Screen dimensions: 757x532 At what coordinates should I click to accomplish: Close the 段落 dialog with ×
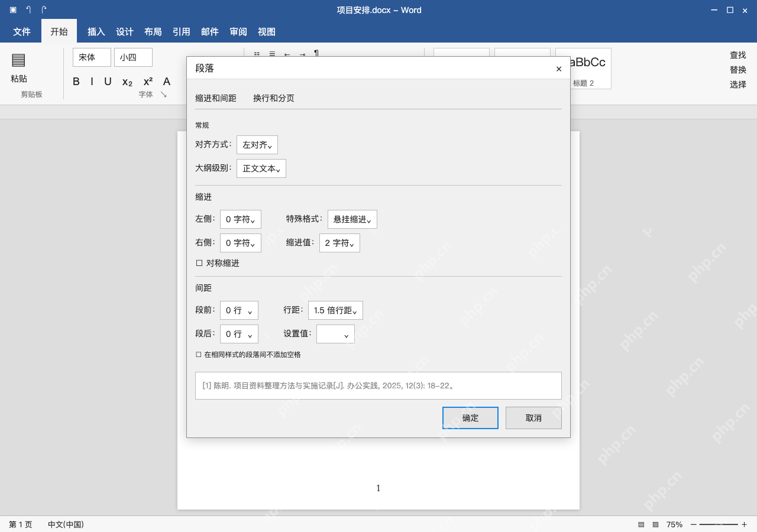tap(559, 69)
